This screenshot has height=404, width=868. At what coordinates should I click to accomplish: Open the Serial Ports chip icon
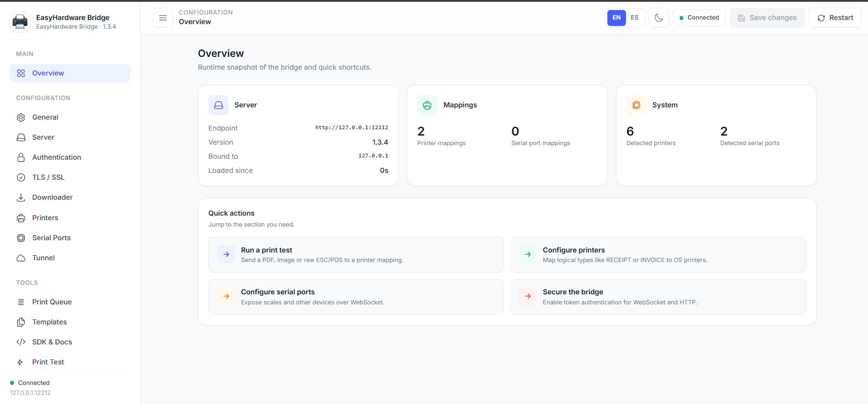[x=21, y=238]
